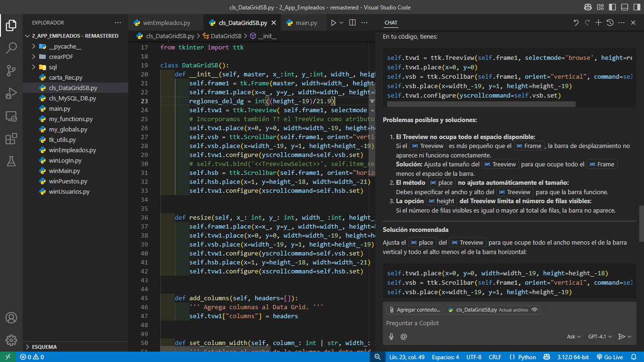Screen dimensions: 644x362
Task: Select the CHAT panel tab
Action: click(391, 23)
